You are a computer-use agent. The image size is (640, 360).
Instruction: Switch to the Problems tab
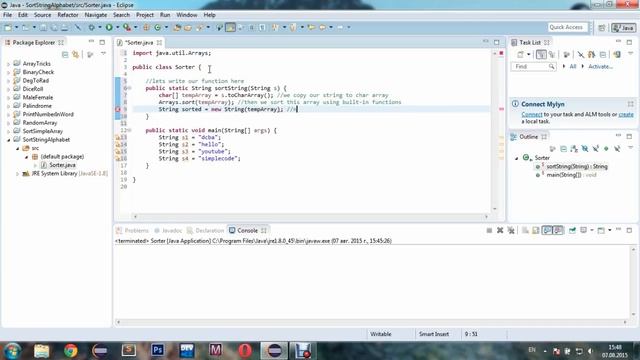[132, 231]
